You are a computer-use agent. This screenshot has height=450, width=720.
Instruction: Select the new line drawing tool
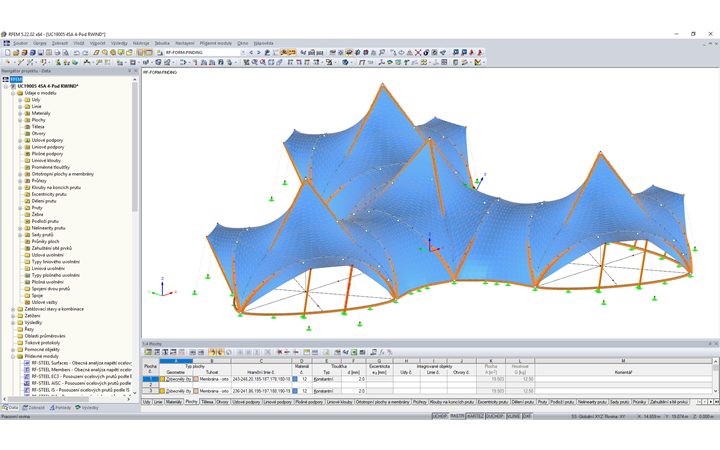click(x=21, y=62)
